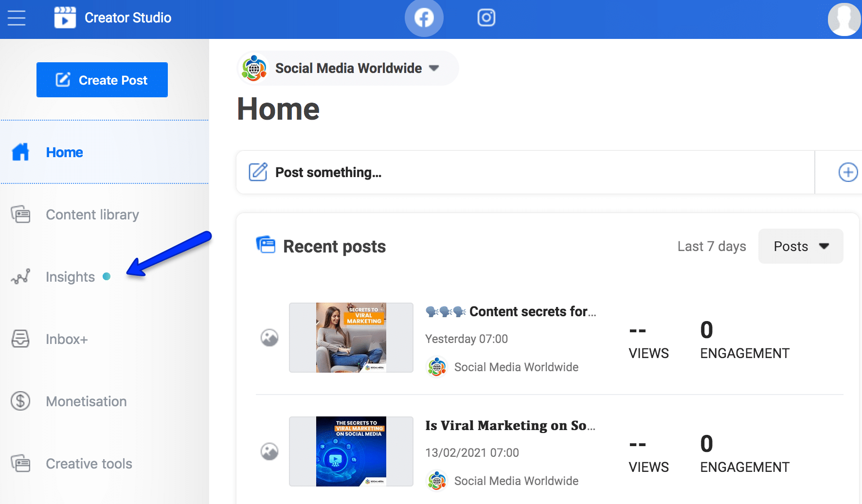This screenshot has width=862, height=504.
Task: Open Content library from the sidebar
Action: pyautogui.click(x=92, y=215)
